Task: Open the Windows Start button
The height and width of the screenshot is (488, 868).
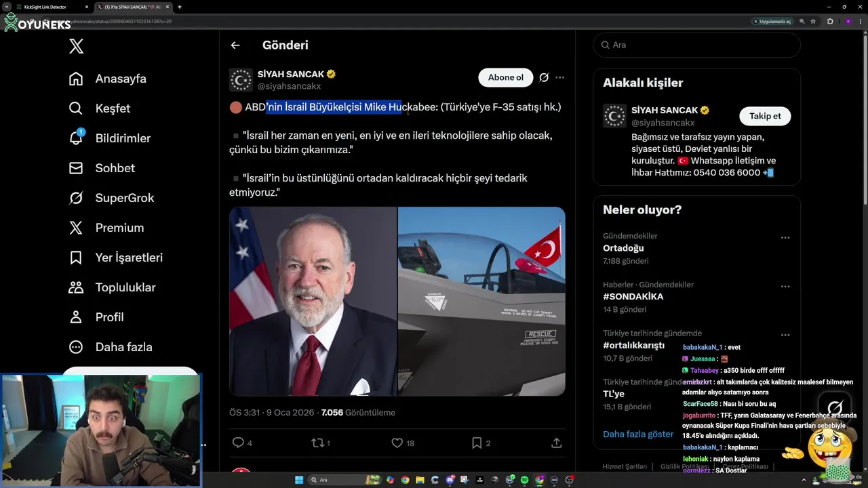Action: 299,480
